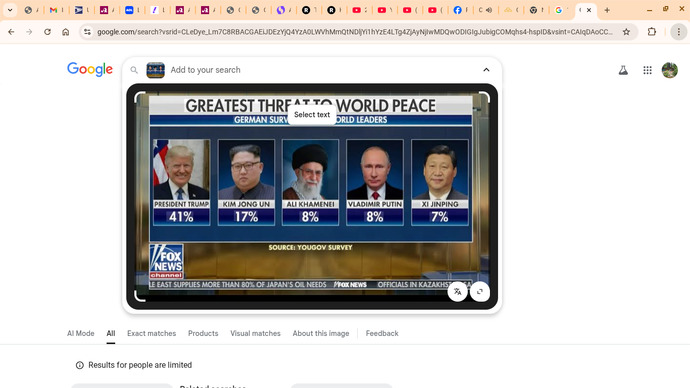This screenshot has height=388, width=690.
Task: Reload the current page
Action: click(x=47, y=32)
